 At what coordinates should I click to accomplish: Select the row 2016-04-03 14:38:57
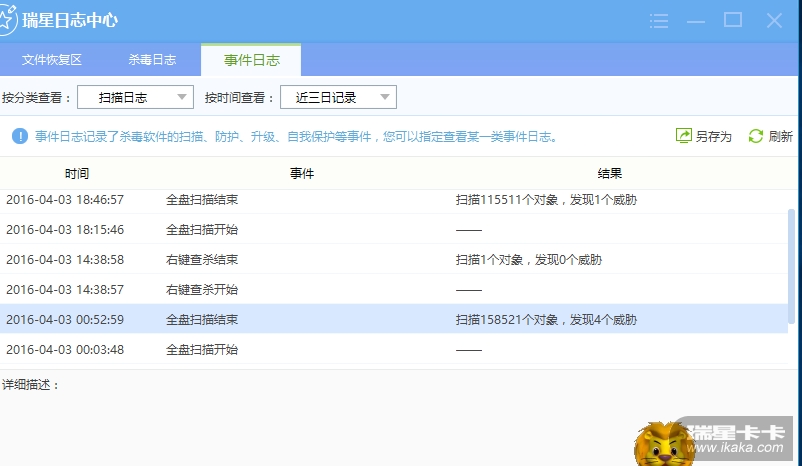click(394, 290)
